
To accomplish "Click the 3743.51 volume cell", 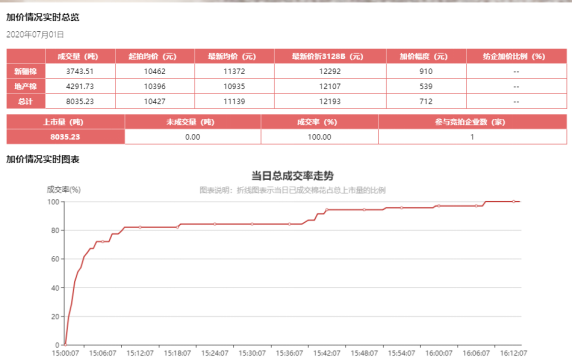I will pyautogui.click(x=80, y=71).
